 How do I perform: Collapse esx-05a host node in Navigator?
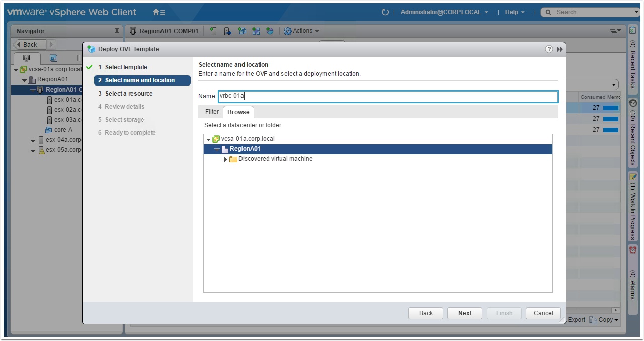pos(33,150)
